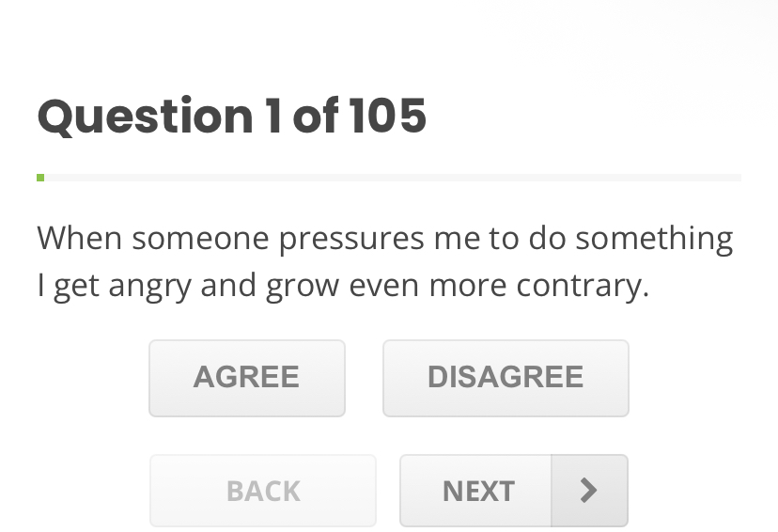
Task: Click the green progress indicator segment
Action: [40, 177]
